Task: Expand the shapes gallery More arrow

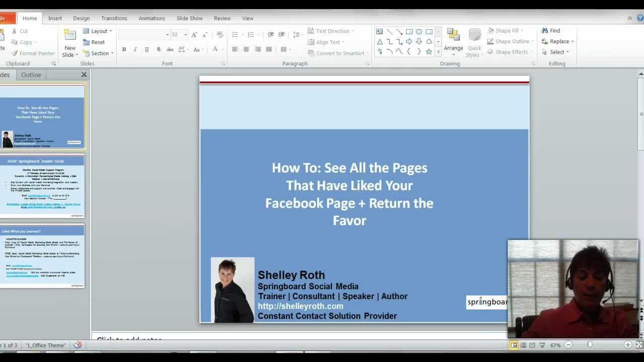Action: 438,52
